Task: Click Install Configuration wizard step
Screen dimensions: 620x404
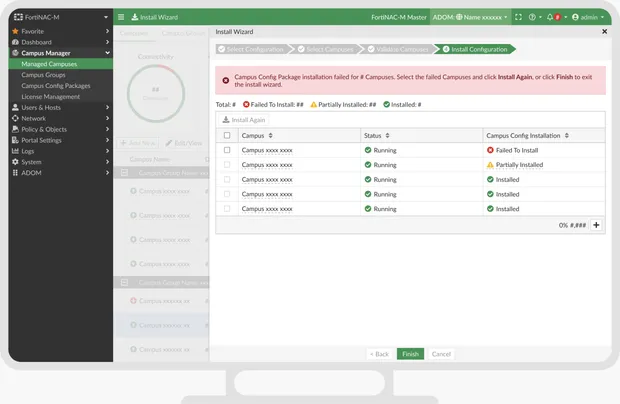Action: coord(475,49)
